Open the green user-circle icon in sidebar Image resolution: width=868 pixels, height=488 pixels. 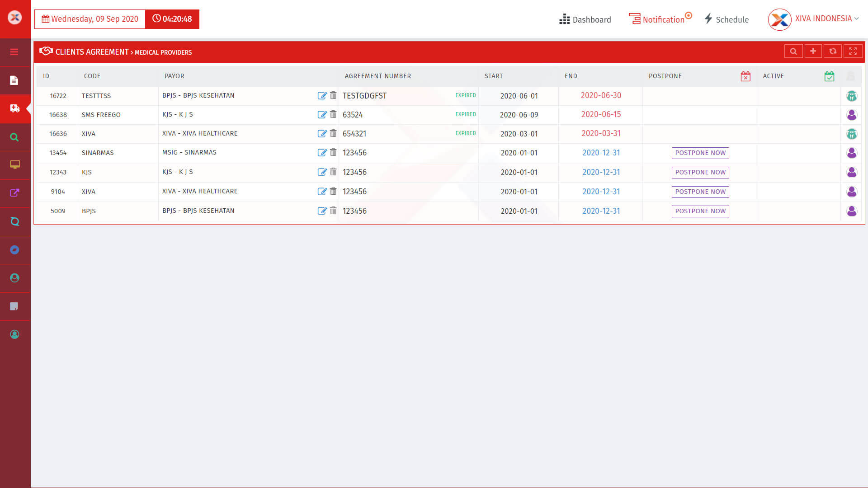click(x=14, y=278)
